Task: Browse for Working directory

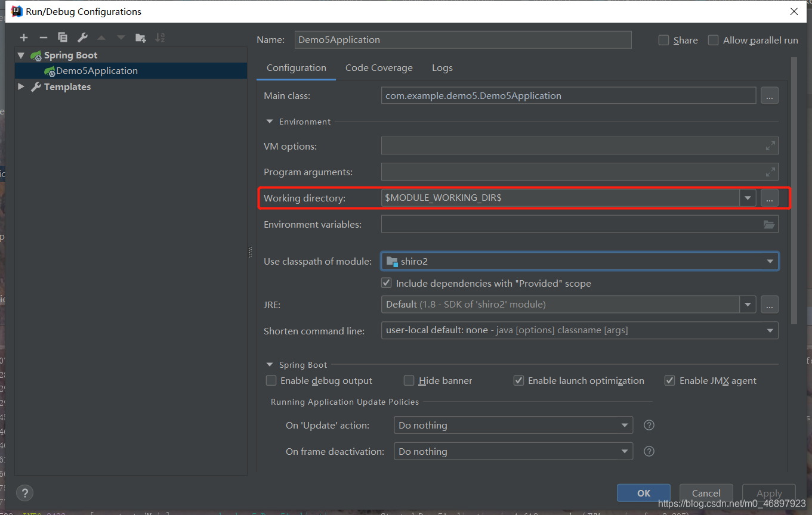Action: click(x=770, y=198)
